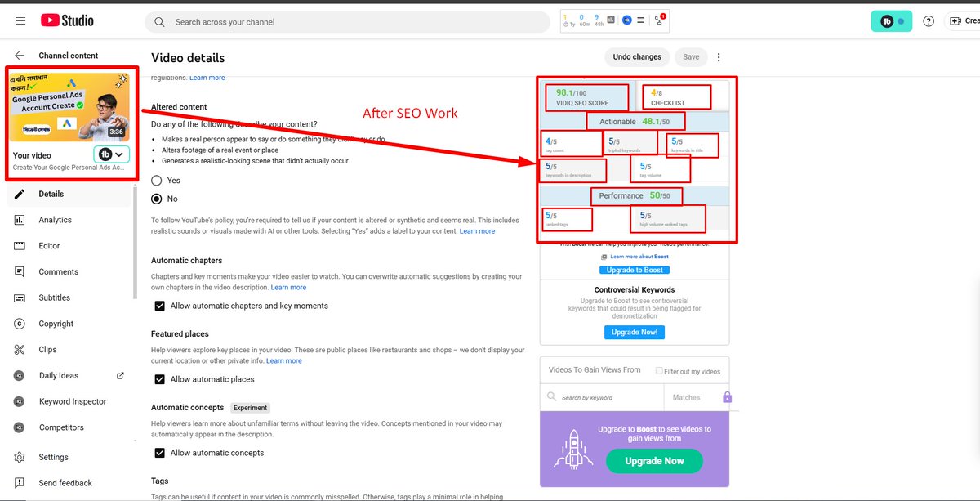
Task: Click the teal vidIQ account button
Action: tap(892, 21)
